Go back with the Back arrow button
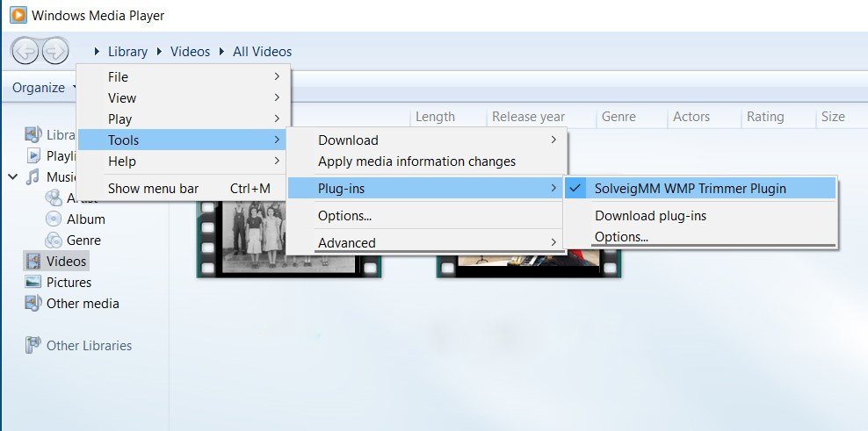The height and width of the screenshot is (431, 868). (x=25, y=52)
